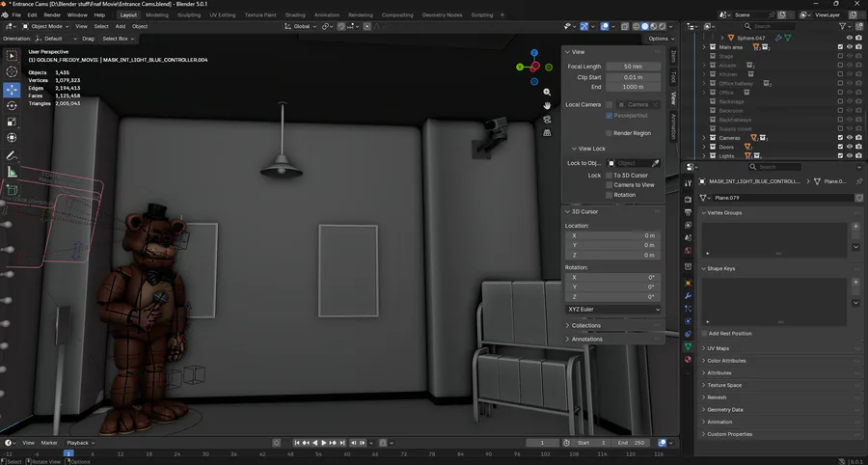Toggle camera view icon in viewport
868x465 pixels.
(547, 120)
